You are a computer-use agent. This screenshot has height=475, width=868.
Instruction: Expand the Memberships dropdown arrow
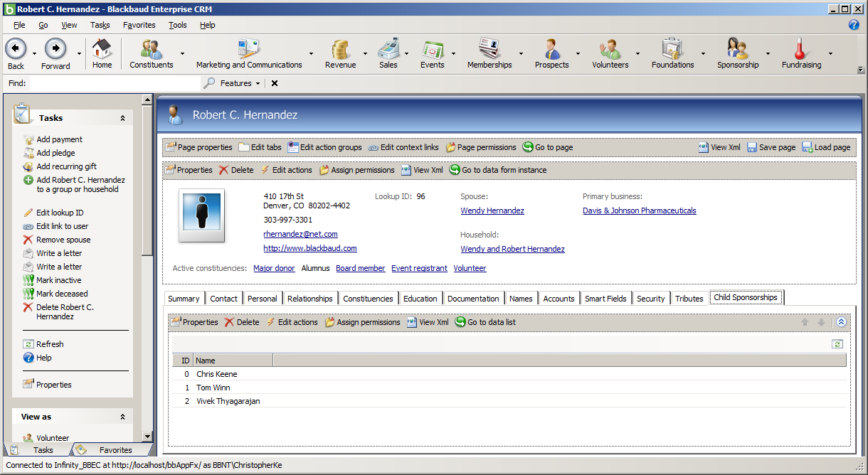pos(521,53)
